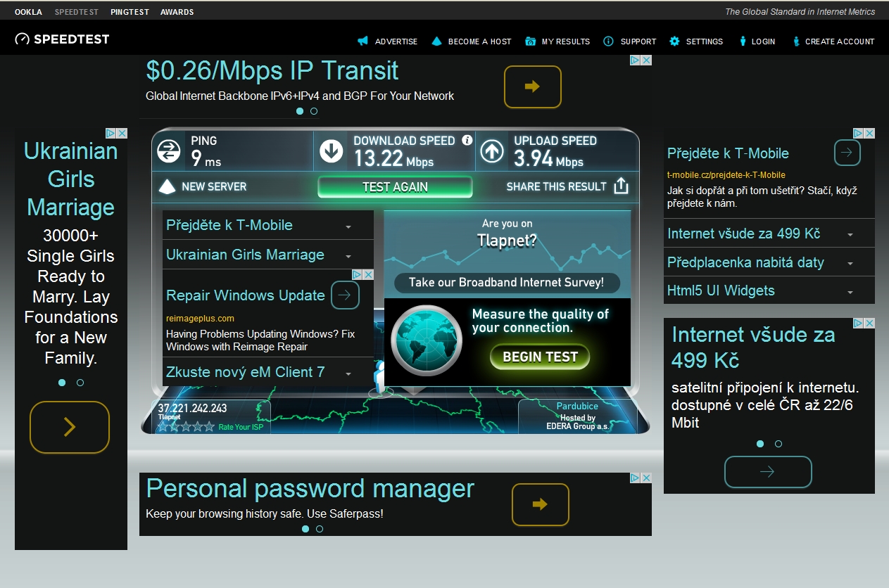
Task: Click the Speedtest gauge logo icon
Action: coord(22,39)
